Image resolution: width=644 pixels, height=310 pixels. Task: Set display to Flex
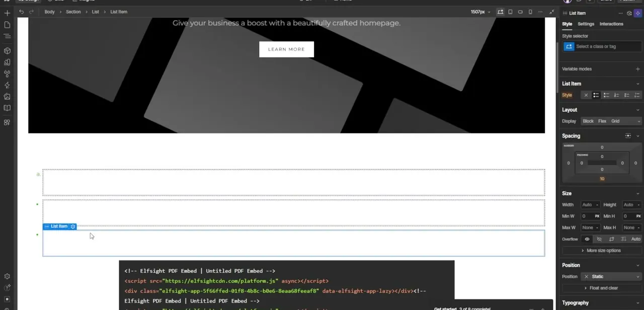tap(602, 121)
